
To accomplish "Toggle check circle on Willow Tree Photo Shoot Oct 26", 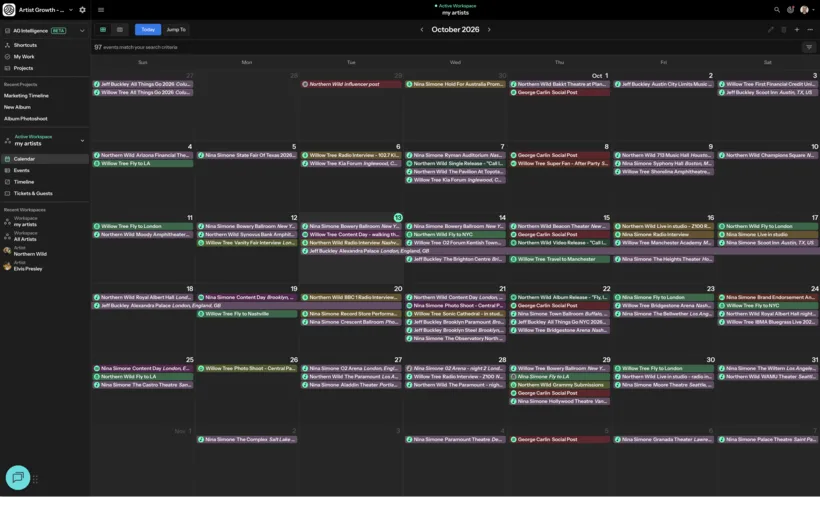I will 201,369.
